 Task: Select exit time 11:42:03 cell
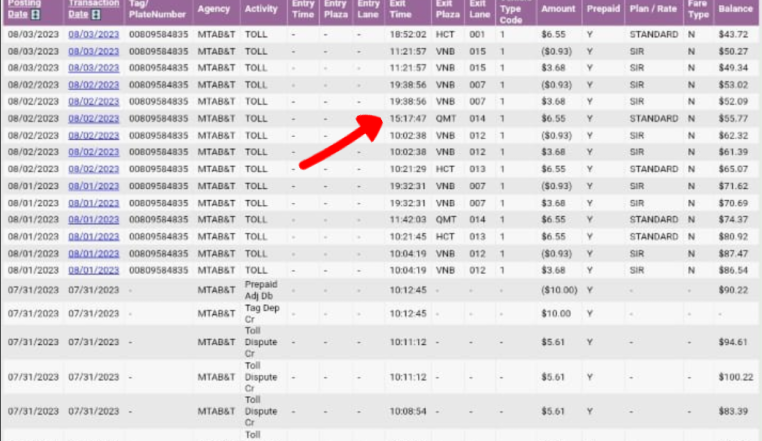pyautogui.click(x=408, y=220)
